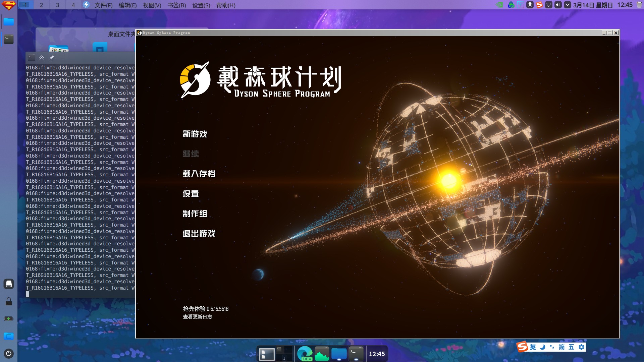Click the top bar 12:45 clock
644x362 pixels.
(625, 5)
